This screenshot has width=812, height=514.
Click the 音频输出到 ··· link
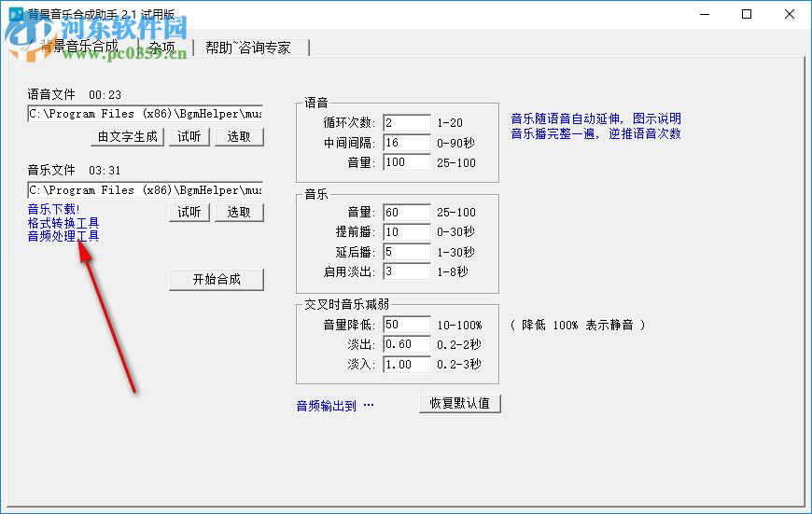tap(335, 406)
